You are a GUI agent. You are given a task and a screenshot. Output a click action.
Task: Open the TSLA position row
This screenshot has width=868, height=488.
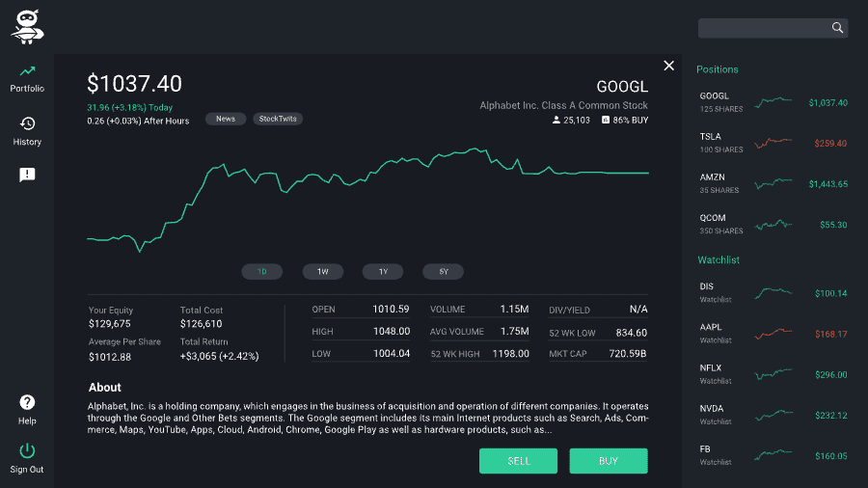pyautogui.click(x=773, y=143)
